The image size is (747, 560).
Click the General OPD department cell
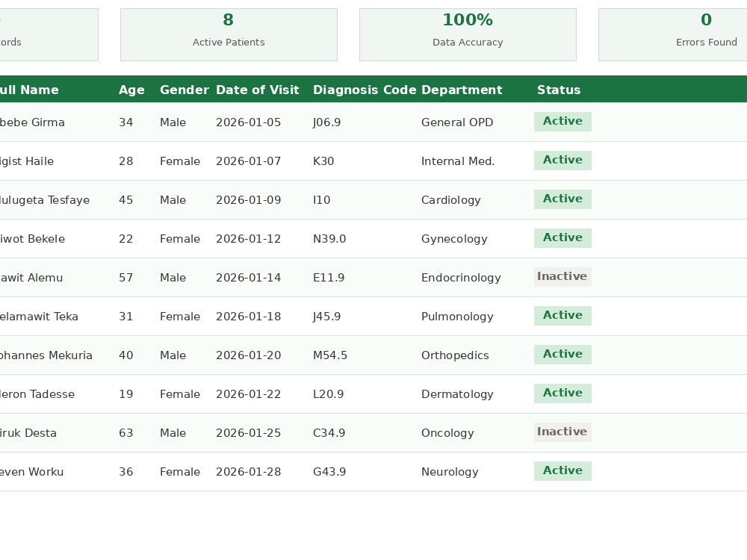tap(457, 122)
